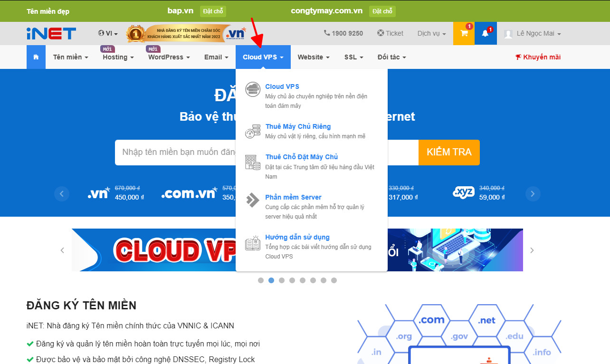The height and width of the screenshot is (364, 610).
Task: Open the VI language dropdown
Action: (x=108, y=33)
